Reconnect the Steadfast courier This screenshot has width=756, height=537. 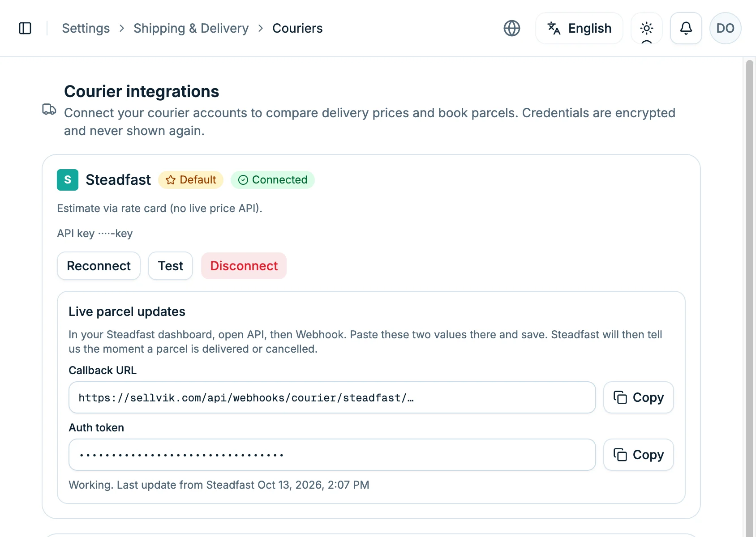(x=99, y=266)
